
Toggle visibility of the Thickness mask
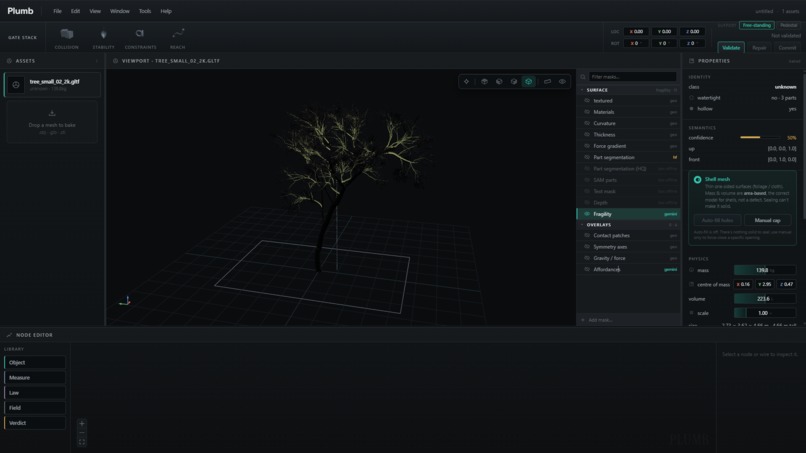(587, 135)
